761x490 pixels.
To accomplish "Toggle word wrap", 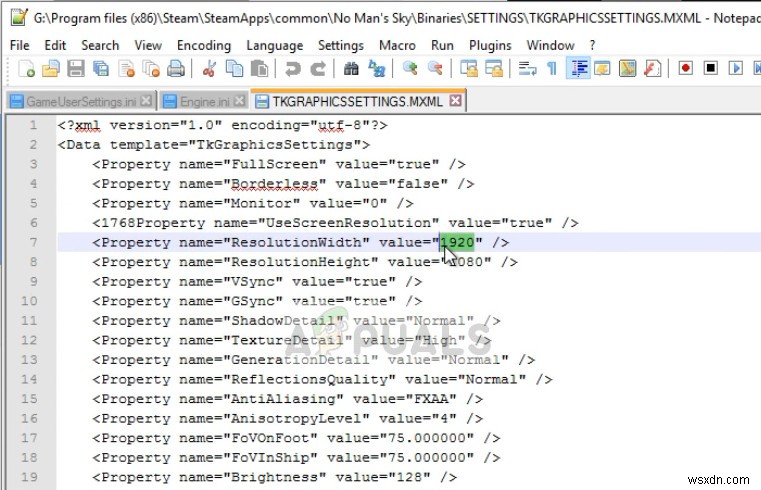I will (527, 68).
